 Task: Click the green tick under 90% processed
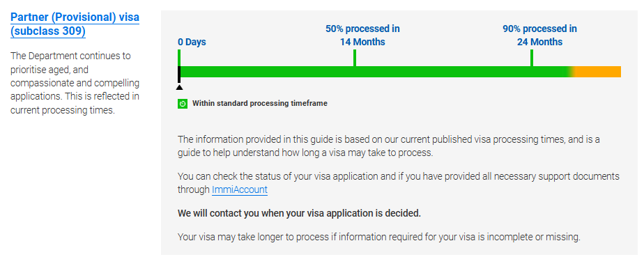click(532, 57)
